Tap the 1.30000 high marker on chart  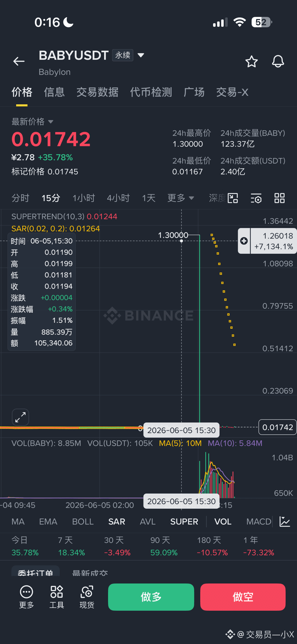tap(173, 235)
